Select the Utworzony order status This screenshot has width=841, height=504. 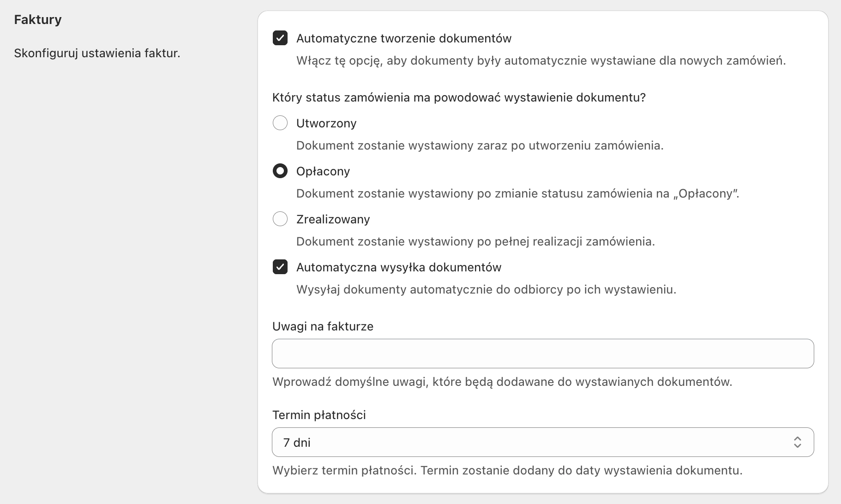[280, 123]
